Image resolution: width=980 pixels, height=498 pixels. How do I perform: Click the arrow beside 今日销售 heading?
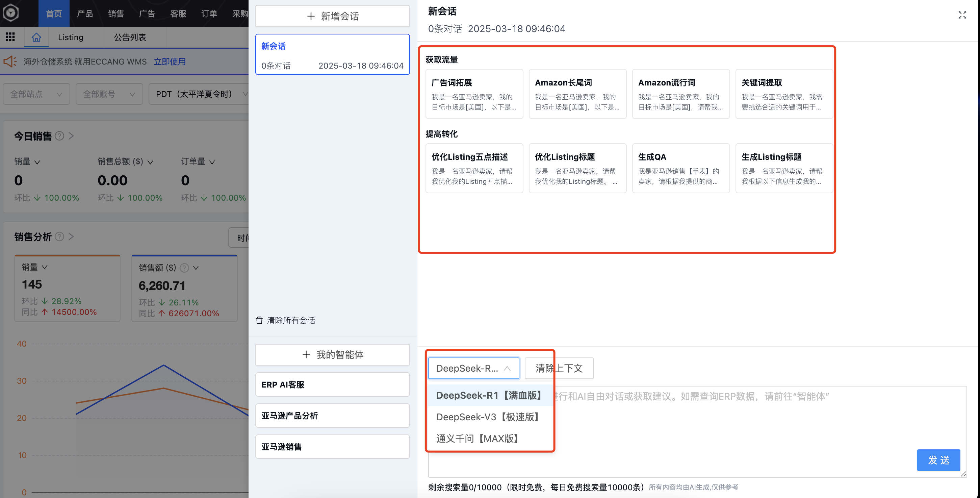pos(72,135)
